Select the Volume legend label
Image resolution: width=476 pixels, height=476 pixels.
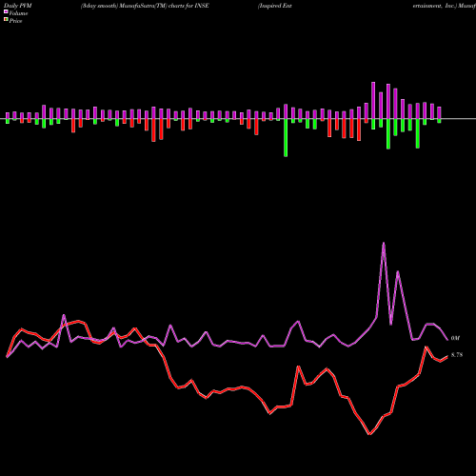[x=18, y=13]
